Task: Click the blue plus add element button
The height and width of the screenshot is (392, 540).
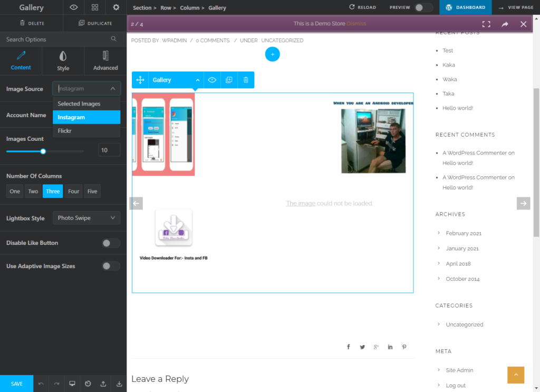Action: 273,54
